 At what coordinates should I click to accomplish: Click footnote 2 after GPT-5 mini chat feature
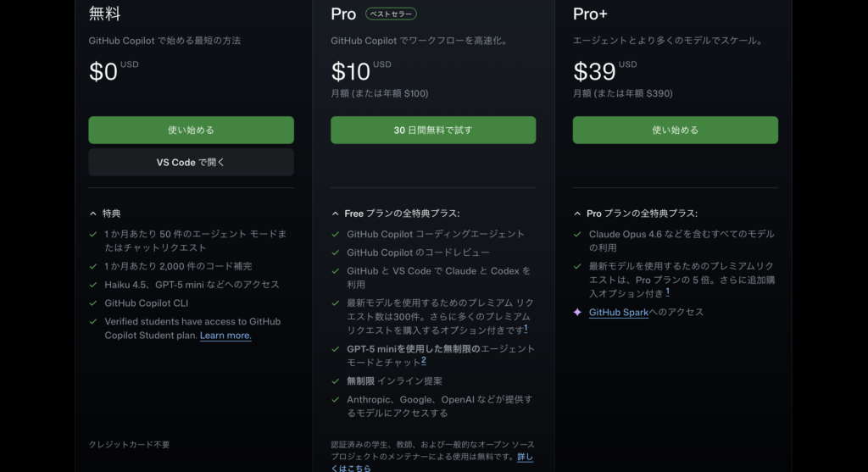[424, 361]
